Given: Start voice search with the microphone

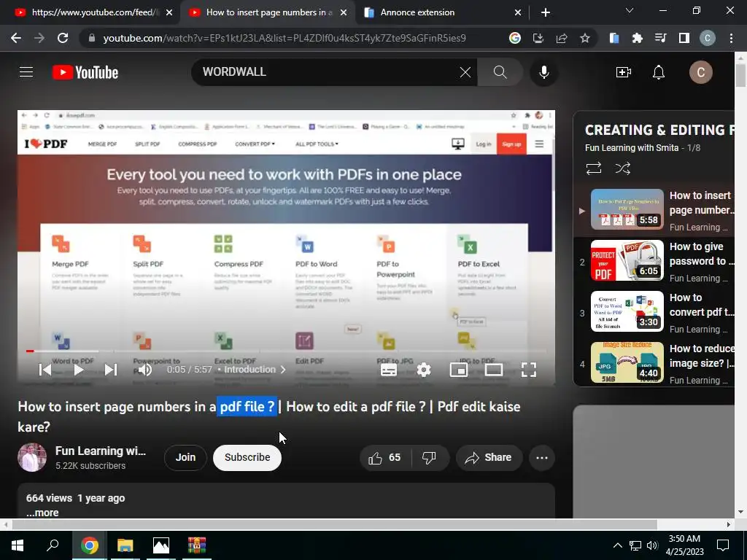Looking at the screenshot, I should (x=543, y=72).
